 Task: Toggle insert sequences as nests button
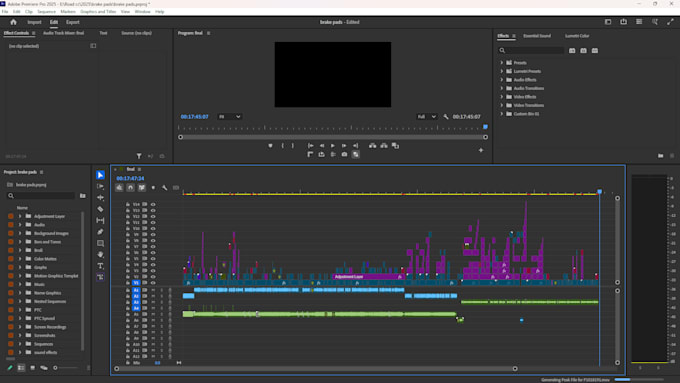(x=119, y=187)
